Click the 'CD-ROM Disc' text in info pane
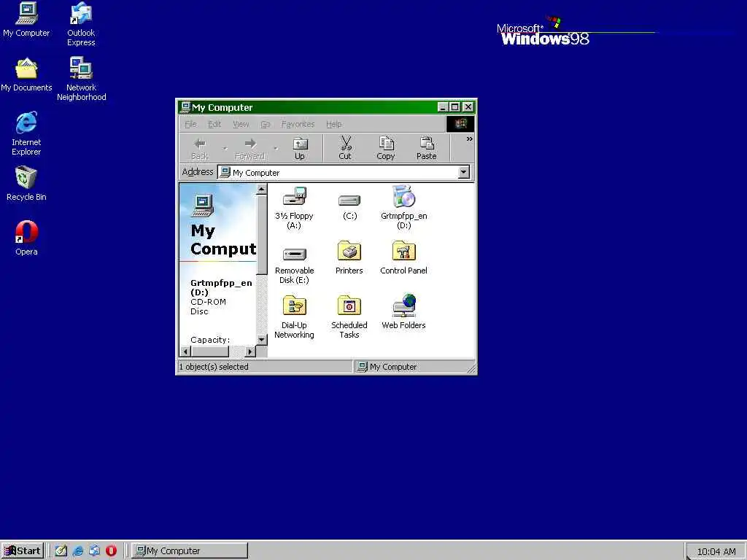 pyautogui.click(x=208, y=306)
